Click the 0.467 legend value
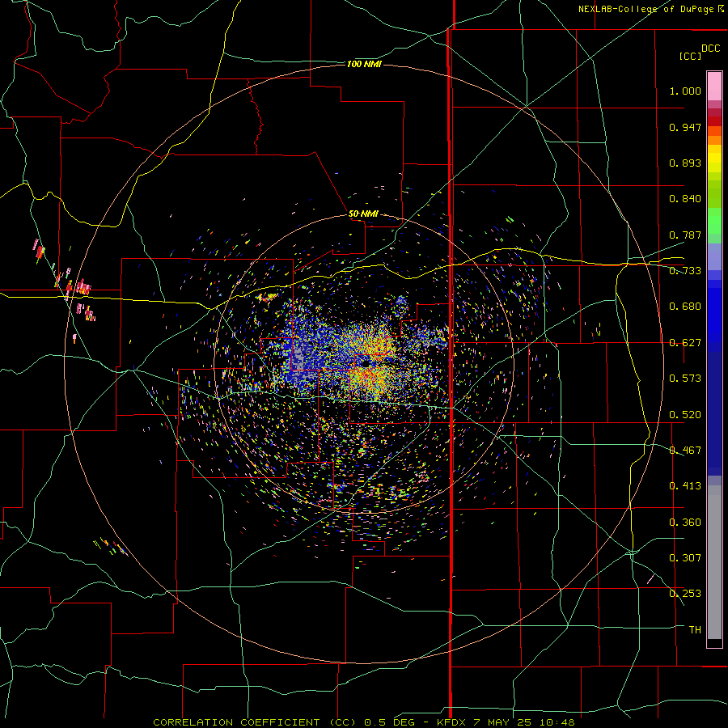728x728 pixels. pyautogui.click(x=685, y=451)
